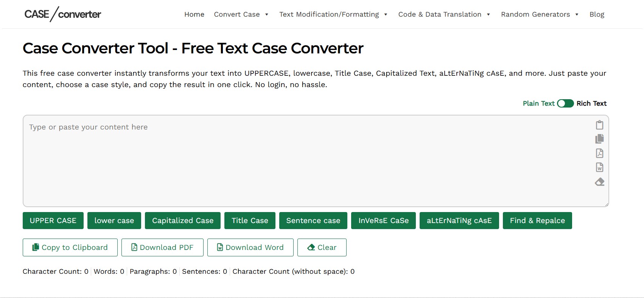Convert text with Sentence case button
This screenshot has width=644, height=298.
pos(313,221)
